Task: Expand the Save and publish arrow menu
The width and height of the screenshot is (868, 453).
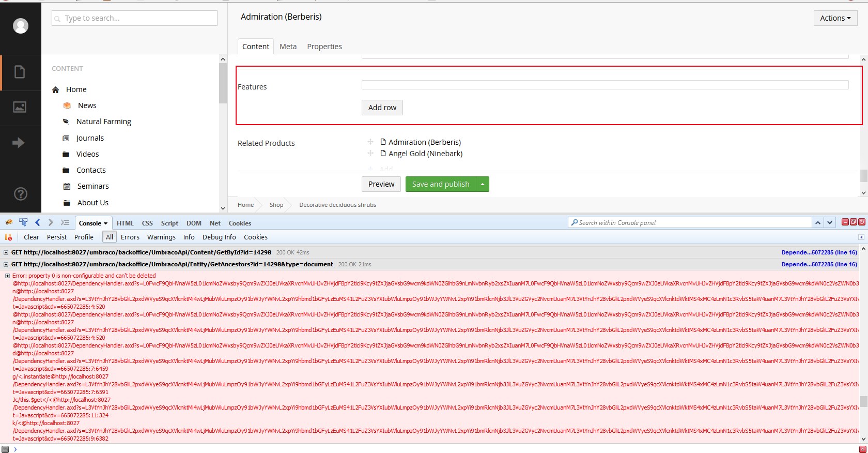Action: point(483,184)
